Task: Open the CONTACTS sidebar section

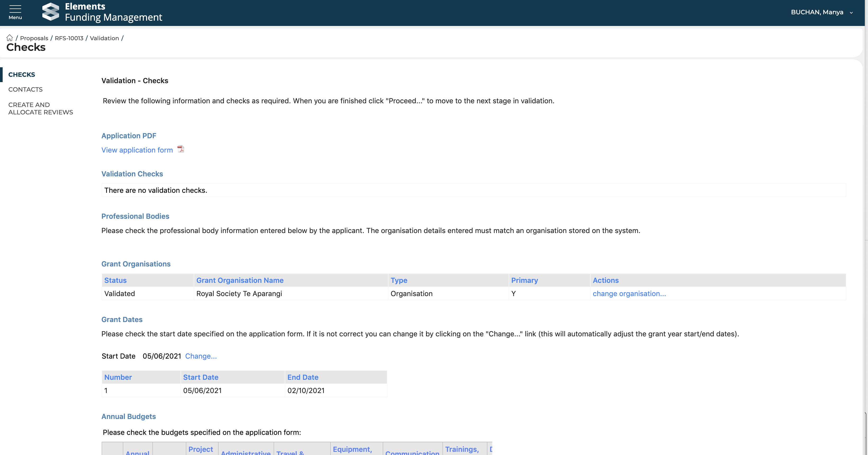Action: 25,89
